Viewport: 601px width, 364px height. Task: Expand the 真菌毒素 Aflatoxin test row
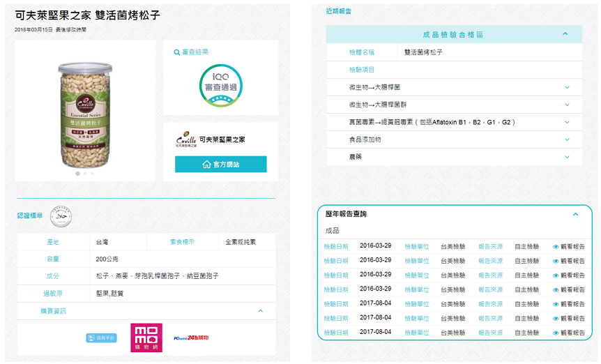click(x=567, y=122)
